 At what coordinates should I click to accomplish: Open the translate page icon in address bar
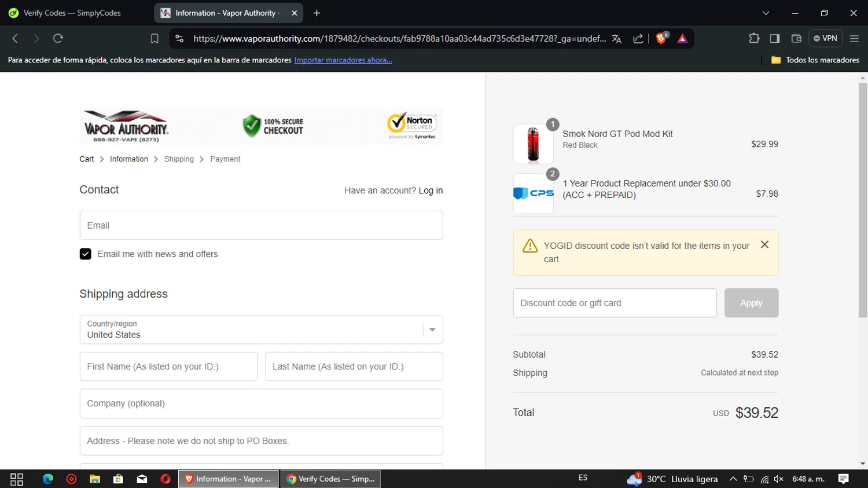pyautogui.click(x=617, y=39)
